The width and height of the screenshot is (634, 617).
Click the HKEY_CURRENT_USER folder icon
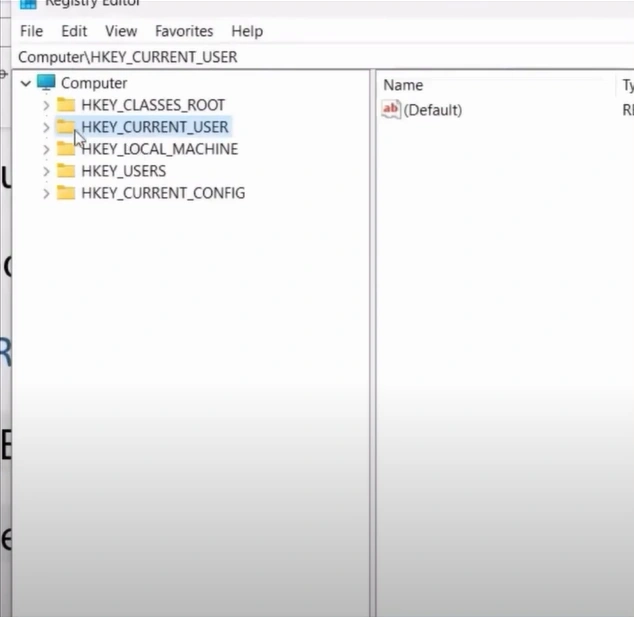[x=66, y=127]
